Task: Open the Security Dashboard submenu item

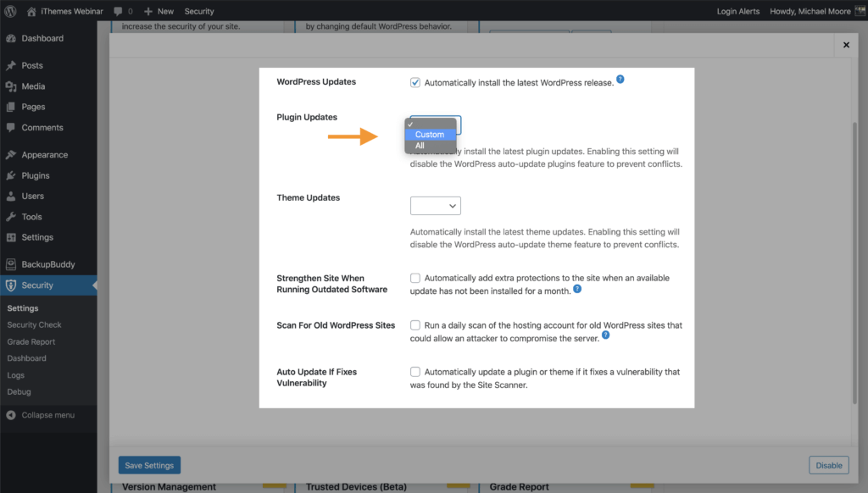Action: (x=26, y=358)
